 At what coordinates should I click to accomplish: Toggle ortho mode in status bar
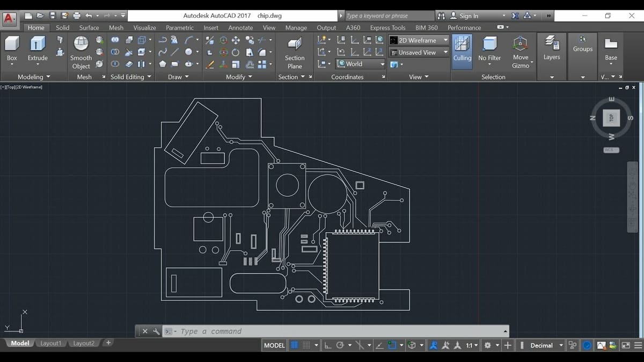click(x=328, y=345)
